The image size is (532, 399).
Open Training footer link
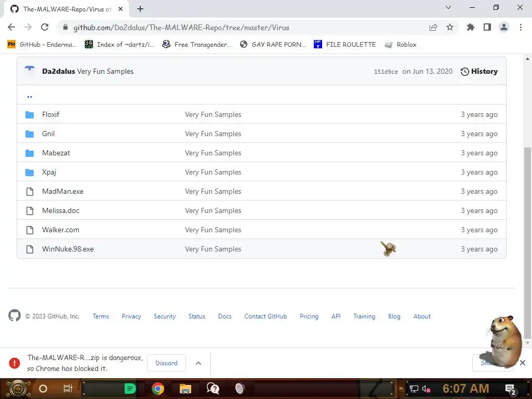[x=364, y=316]
